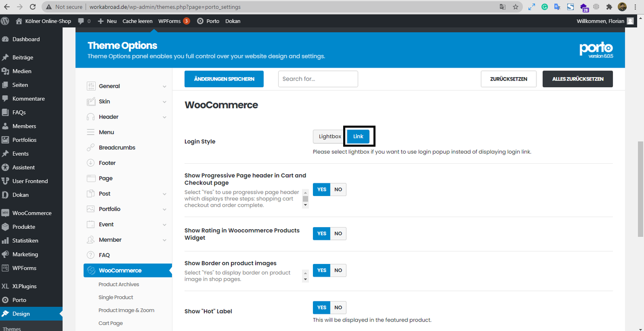Image resolution: width=644 pixels, height=331 pixels.
Task: Click the Beiträge pin icon
Action: pyautogui.click(x=6, y=57)
